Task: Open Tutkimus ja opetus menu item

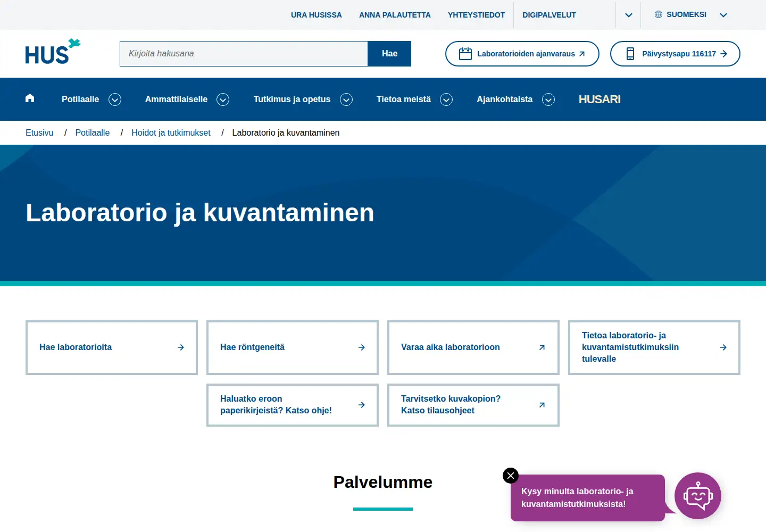Action: (x=292, y=99)
